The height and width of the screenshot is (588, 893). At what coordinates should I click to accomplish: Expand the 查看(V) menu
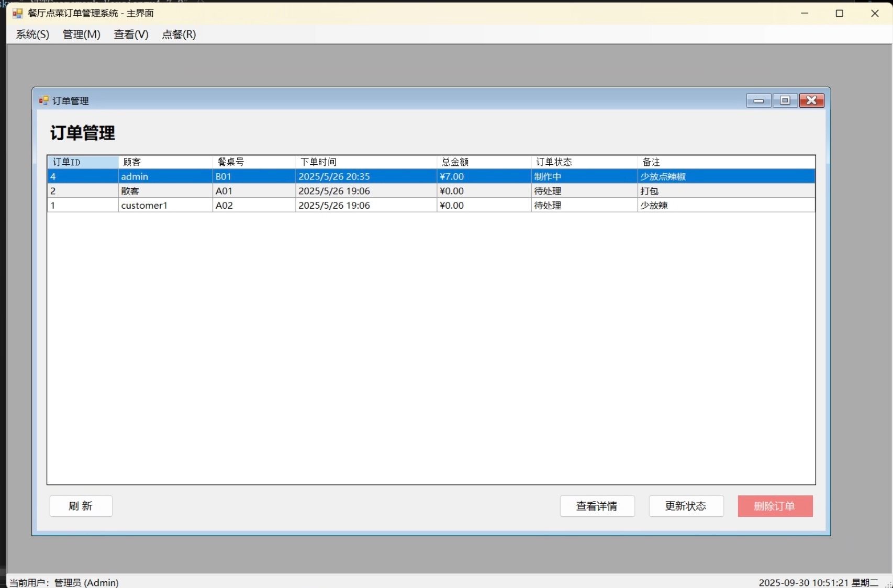131,35
